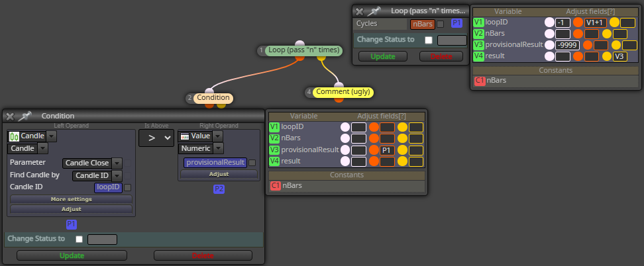Image resolution: width=644 pixels, height=266 pixels.
Task: Click the P1 badge in the Loop panel
Action: pos(456,23)
